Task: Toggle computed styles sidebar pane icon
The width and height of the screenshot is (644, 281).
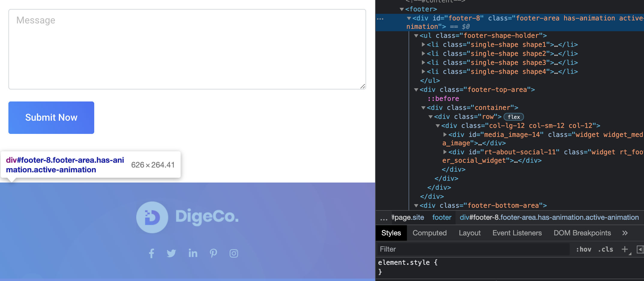Action: [x=640, y=249]
